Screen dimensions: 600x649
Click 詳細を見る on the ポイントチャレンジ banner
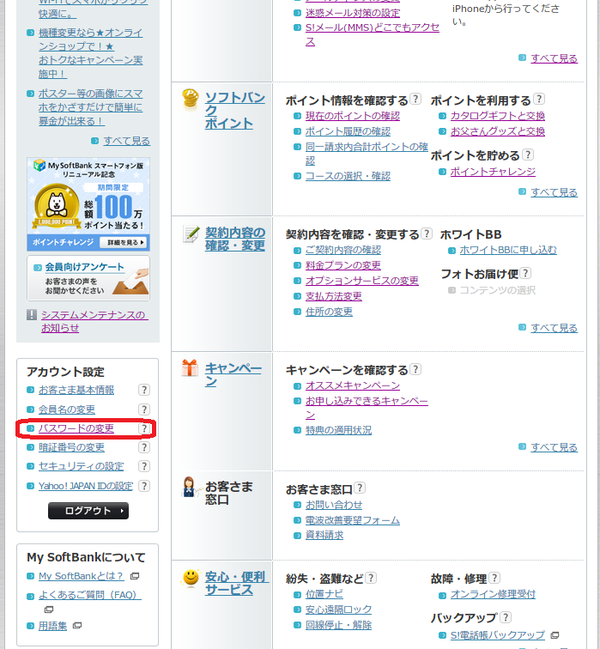click(x=123, y=243)
